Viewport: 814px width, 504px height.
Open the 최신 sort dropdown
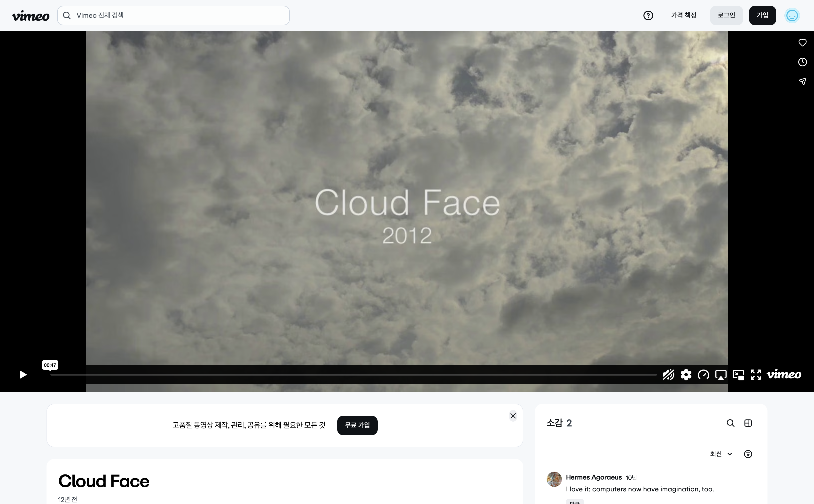[721, 454]
